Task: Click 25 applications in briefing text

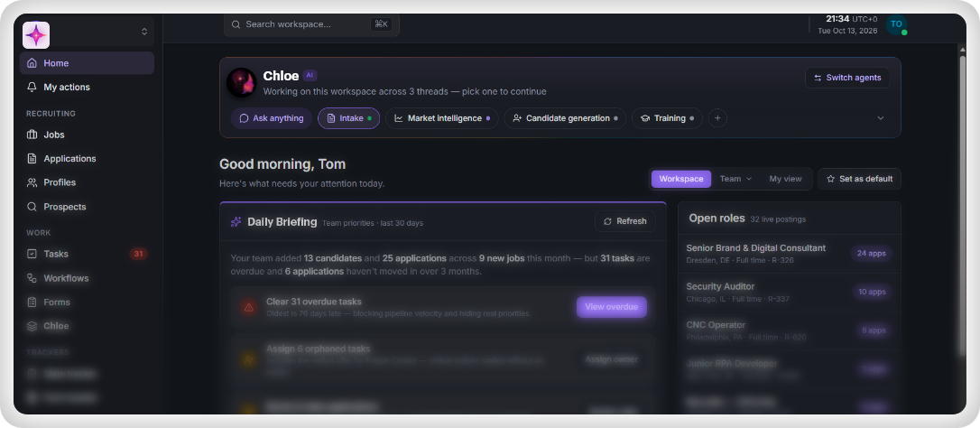Action: (x=414, y=258)
